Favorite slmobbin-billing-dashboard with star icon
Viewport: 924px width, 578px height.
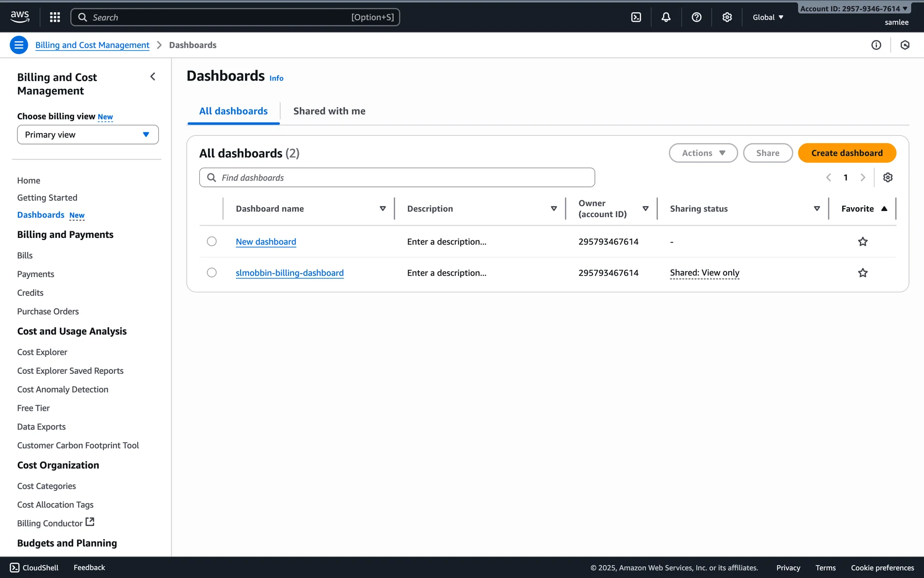862,273
